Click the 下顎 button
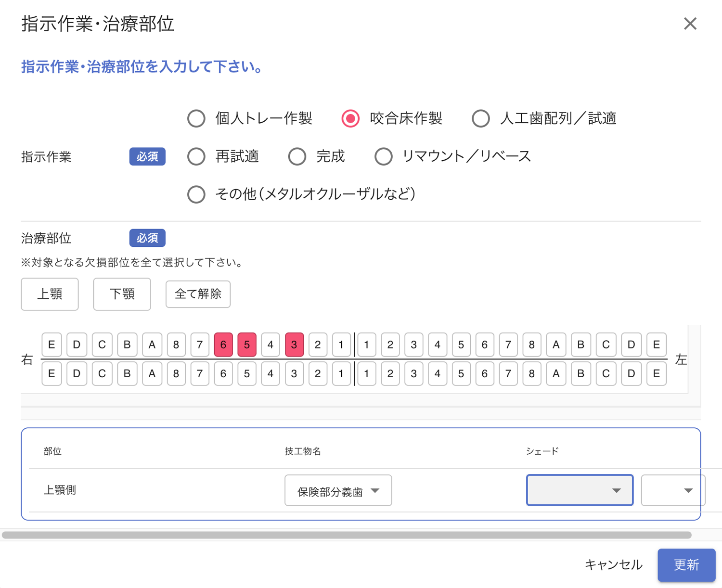 (122, 294)
